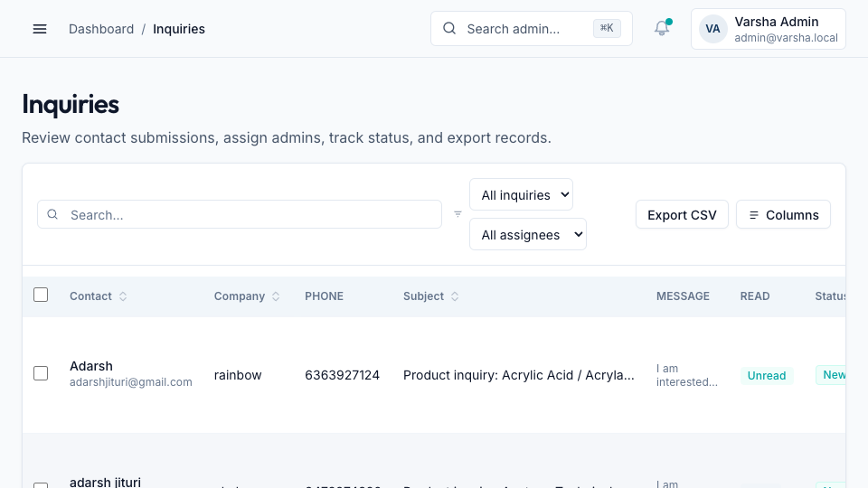
Task: Open subject Product inquiry: Acrylic Acid
Action: coord(519,375)
